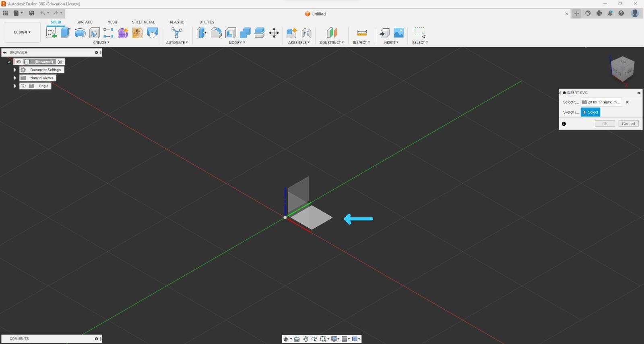Toggle visibility of the Origin folder
Screen dimensions: 644x344
(23, 86)
